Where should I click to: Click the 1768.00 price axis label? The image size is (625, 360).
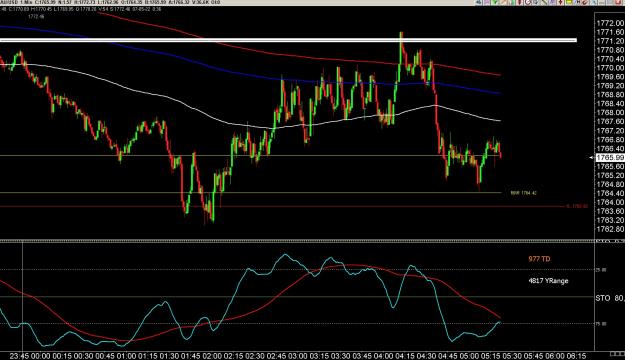click(x=609, y=113)
